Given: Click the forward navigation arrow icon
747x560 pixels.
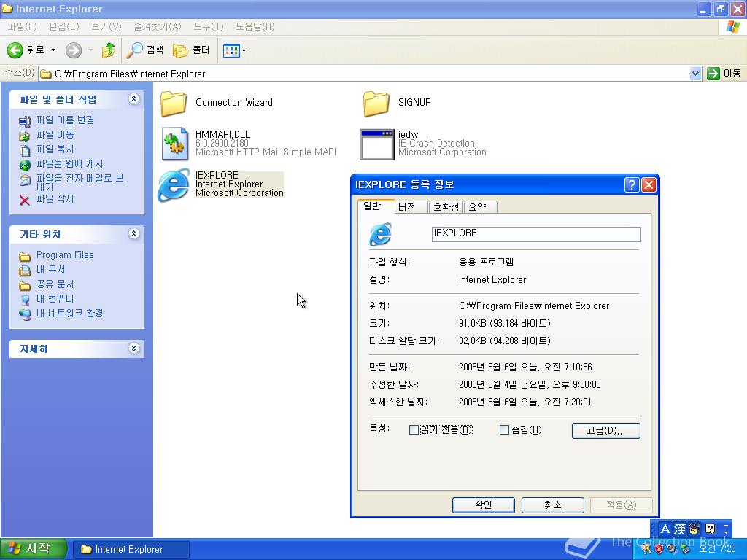Looking at the screenshot, I should click(74, 50).
